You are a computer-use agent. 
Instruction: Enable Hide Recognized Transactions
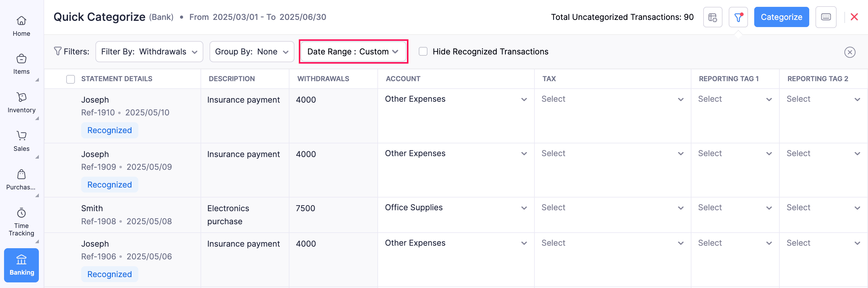click(x=423, y=51)
